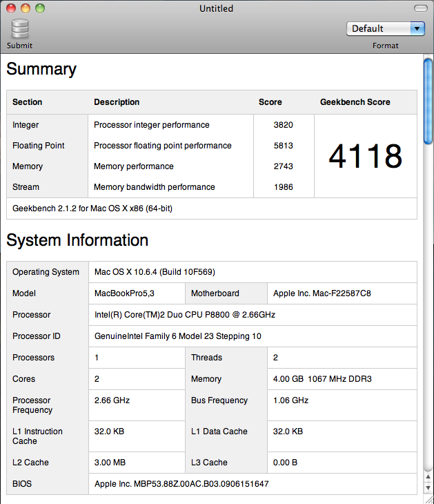Select the Floating Point score 5813
The height and width of the screenshot is (504, 434).
click(x=283, y=146)
